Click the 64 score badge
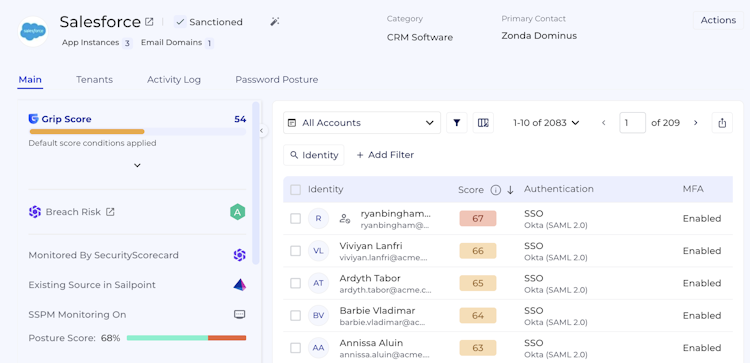The image size is (750, 363). pyautogui.click(x=478, y=316)
